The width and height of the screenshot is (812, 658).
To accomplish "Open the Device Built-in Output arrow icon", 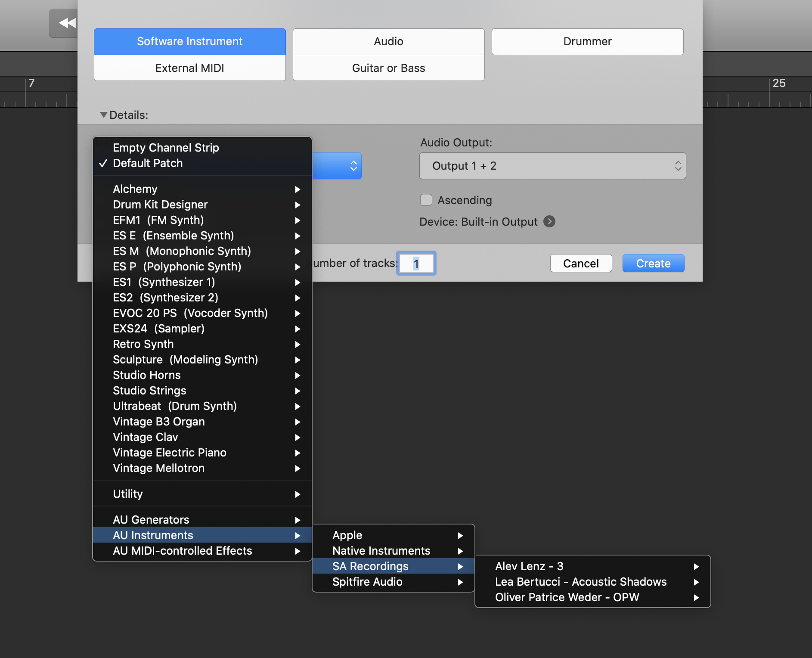I will 549,221.
